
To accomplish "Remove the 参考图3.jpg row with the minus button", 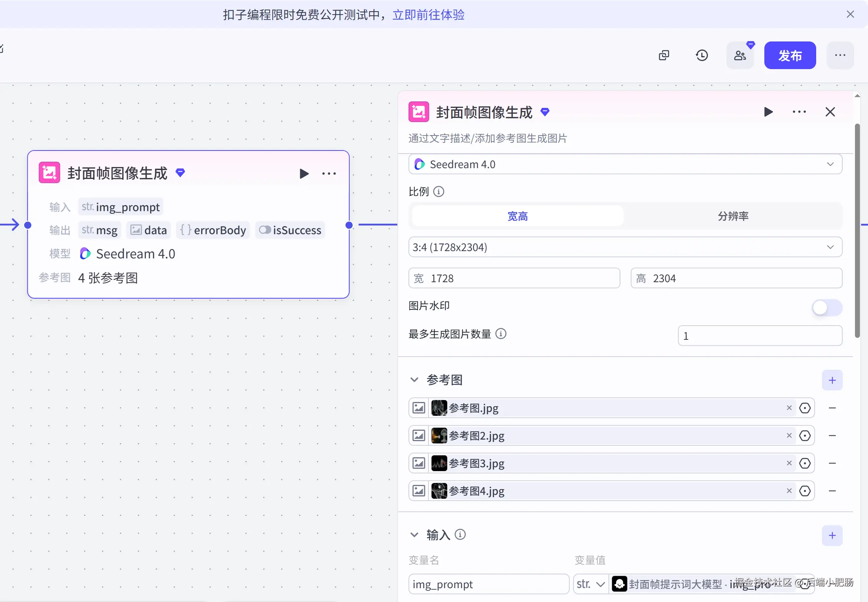I will click(832, 463).
